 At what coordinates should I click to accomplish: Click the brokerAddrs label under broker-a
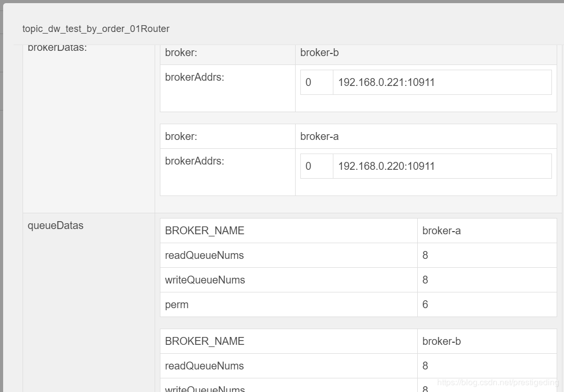click(x=194, y=161)
